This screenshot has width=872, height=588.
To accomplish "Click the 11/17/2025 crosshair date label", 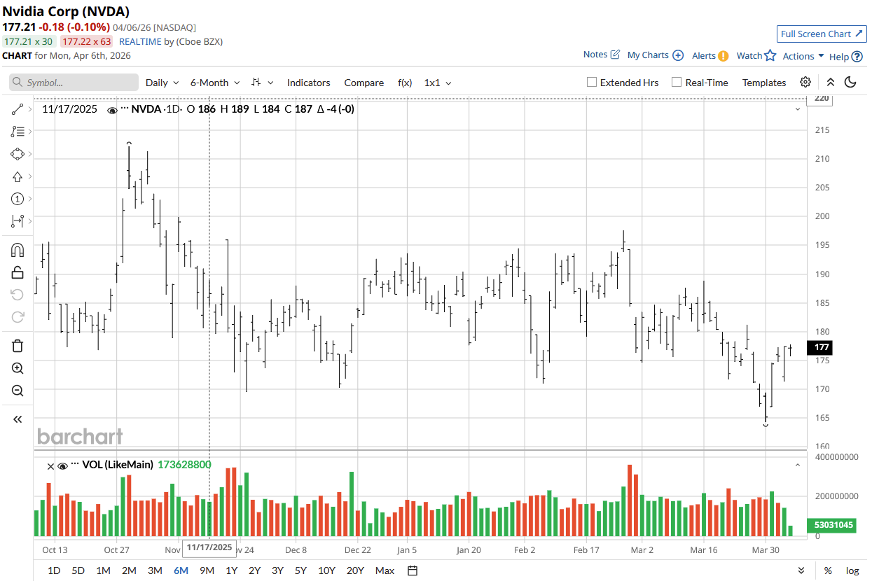I will (209, 547).
